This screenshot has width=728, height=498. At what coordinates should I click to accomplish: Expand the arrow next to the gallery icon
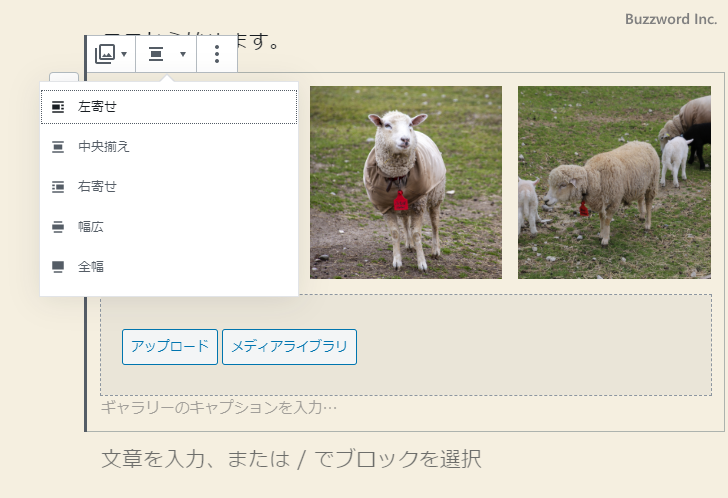pyautogui.click(x=124, y=54)
